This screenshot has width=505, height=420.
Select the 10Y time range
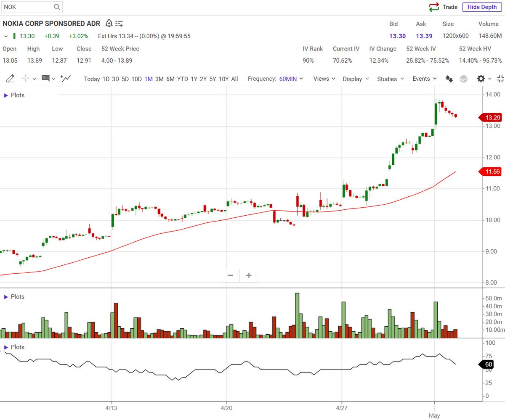[x=224, y=79]
